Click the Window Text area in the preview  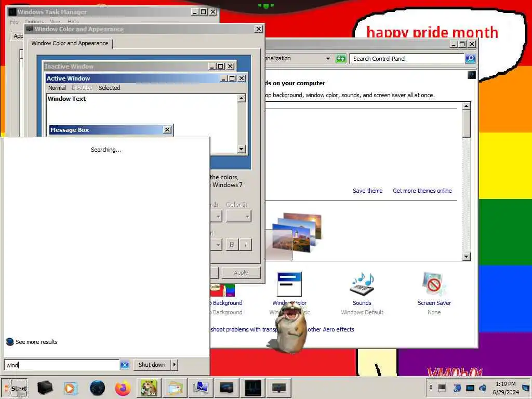[x=67, y=99]
